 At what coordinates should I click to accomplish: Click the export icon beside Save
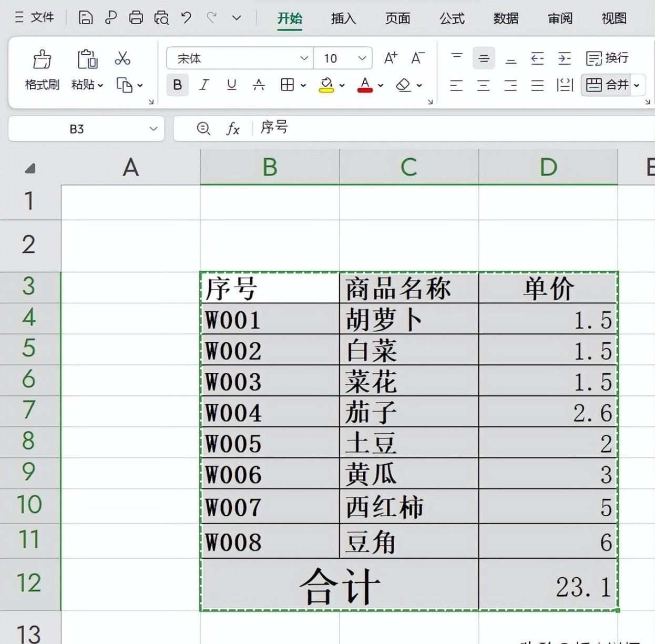[x=111, y=18]
